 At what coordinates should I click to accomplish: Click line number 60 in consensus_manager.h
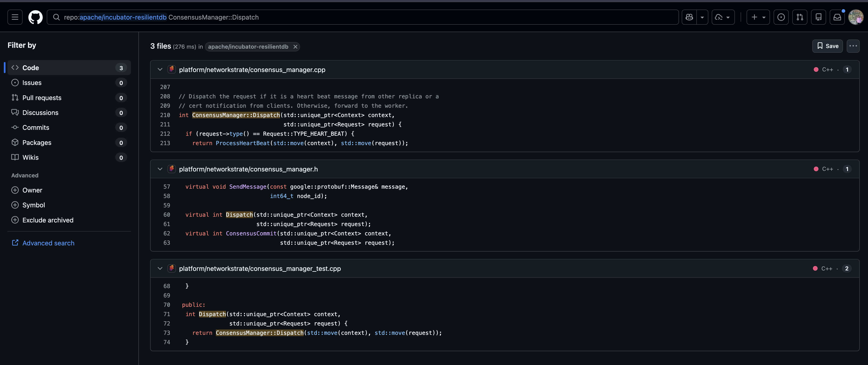click(167, 215)
